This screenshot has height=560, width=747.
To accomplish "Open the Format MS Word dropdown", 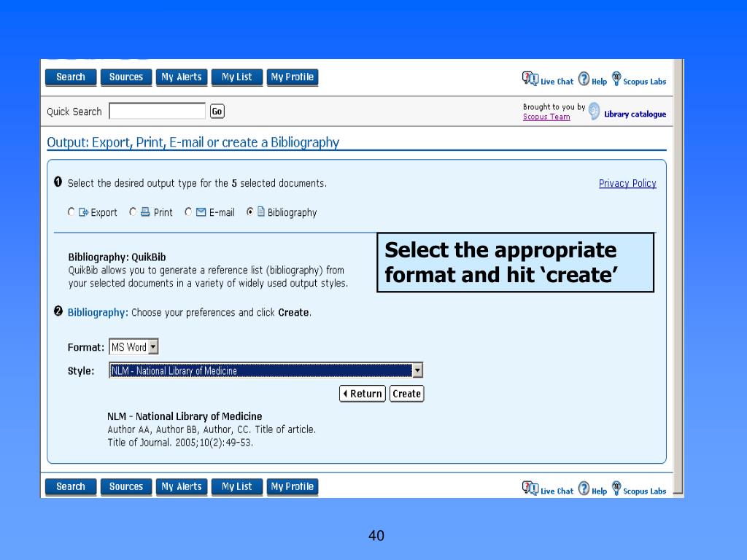I will point(133,346).
